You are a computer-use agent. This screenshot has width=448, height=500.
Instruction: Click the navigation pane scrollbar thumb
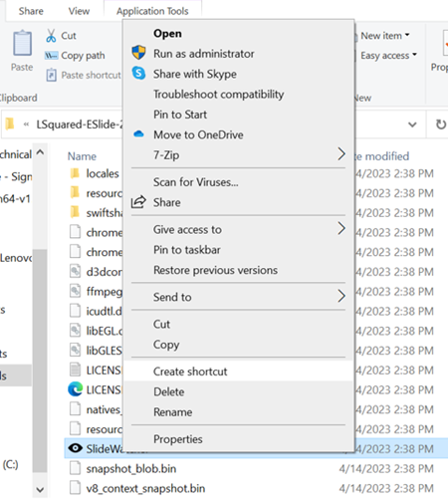[x=40, y=361]
